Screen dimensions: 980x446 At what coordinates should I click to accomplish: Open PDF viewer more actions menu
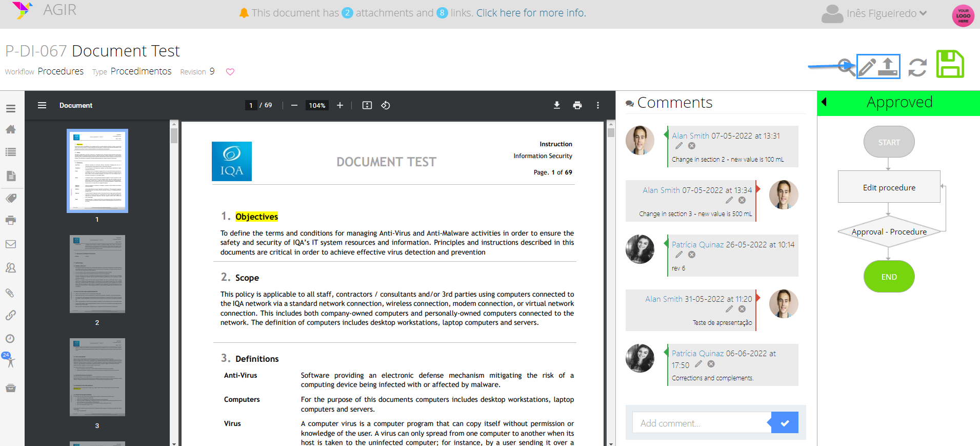click(x=598, y=105)
